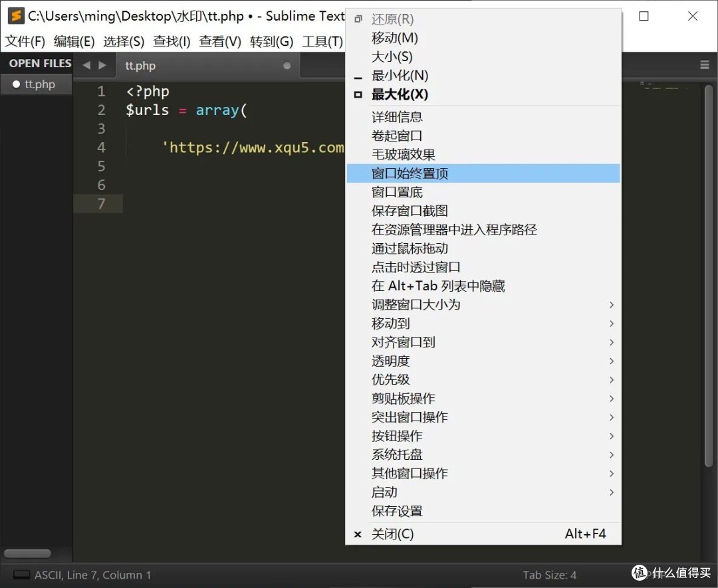Toggle 窗口始终置顶 option
Image resolution: width=718 pixels, height=588 pixels.
tap(410, 173)
